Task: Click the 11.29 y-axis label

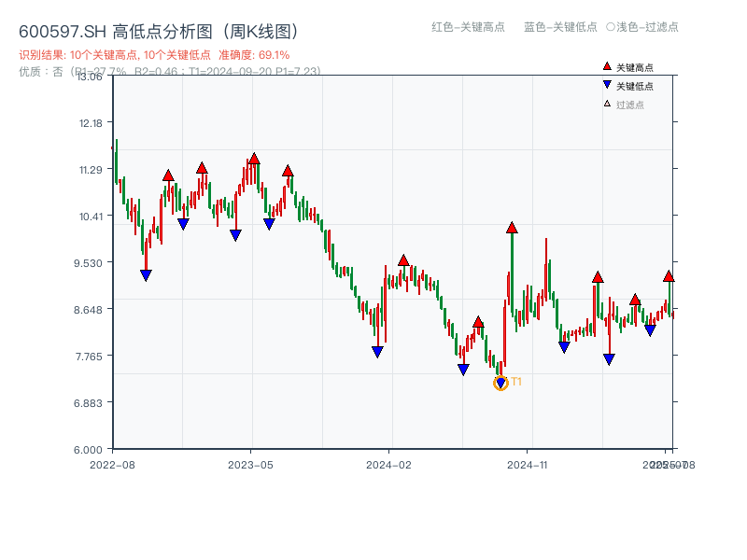Action: point(91,170)
